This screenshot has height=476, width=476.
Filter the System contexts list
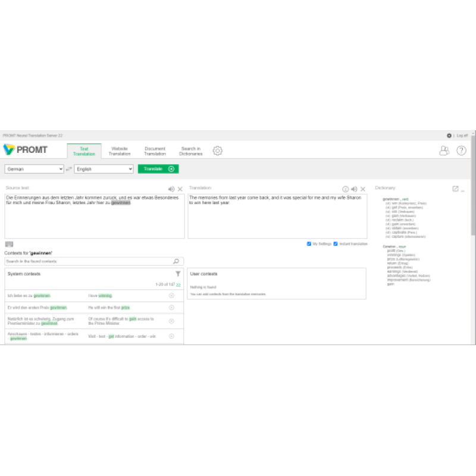coord(178,274)
